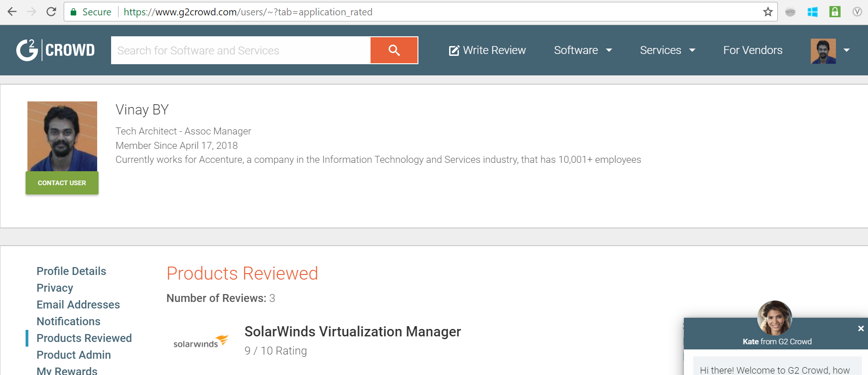
Task: Click the 9 / 10 Rating text
Action: click(x=276, y=351)
